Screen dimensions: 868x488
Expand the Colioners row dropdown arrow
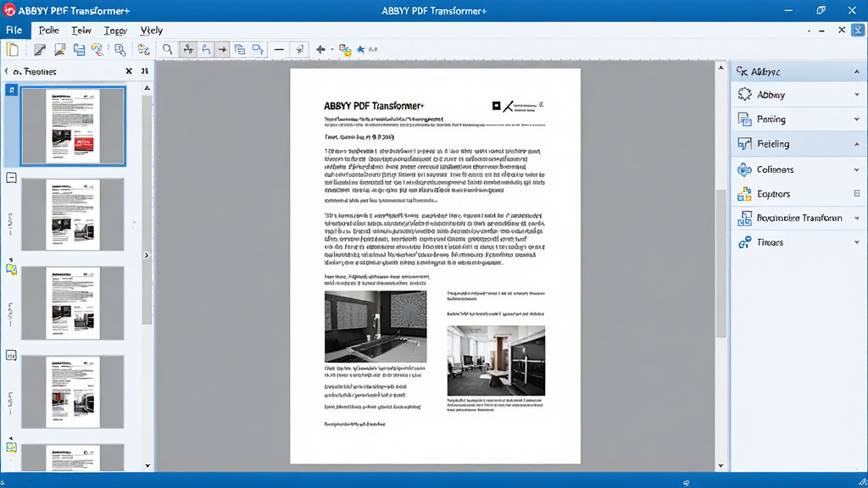(857, 169)
